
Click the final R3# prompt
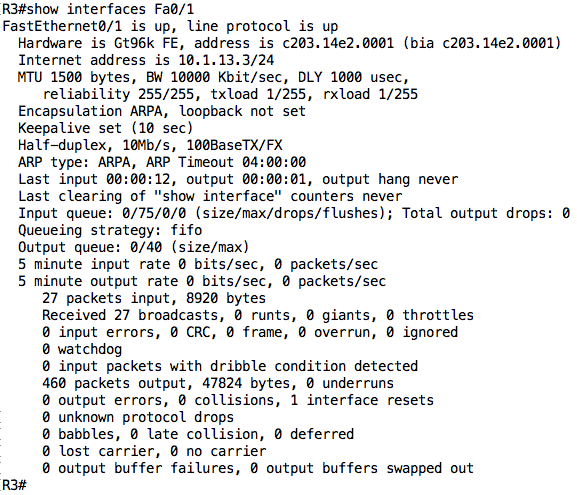14,485
